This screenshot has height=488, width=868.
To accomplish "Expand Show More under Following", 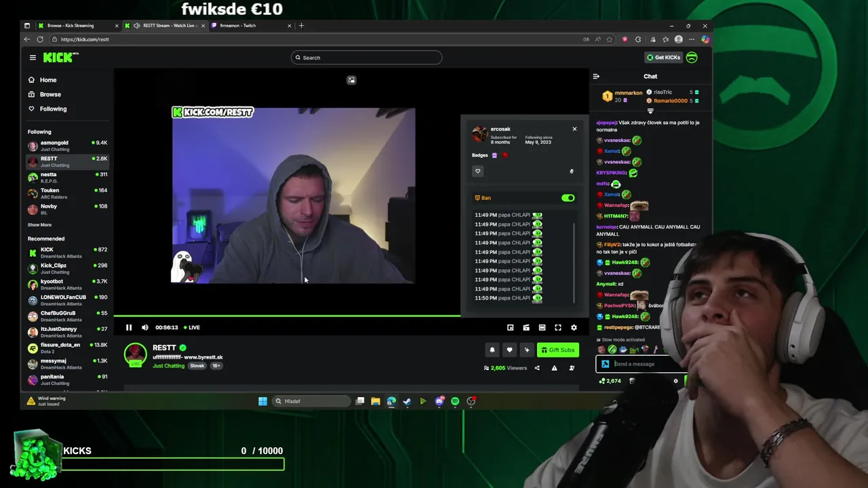I will (x=39, y=225).
